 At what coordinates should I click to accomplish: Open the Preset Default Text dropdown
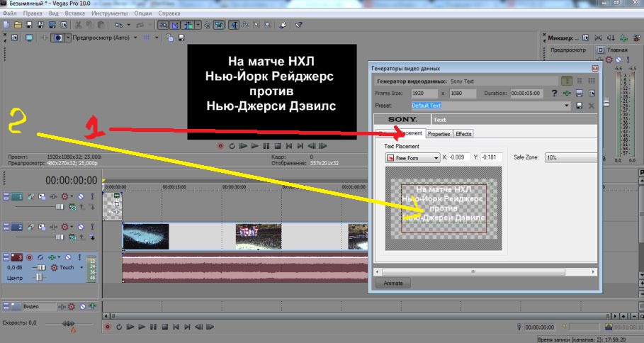pyautogui.click(x=566, y=106)
